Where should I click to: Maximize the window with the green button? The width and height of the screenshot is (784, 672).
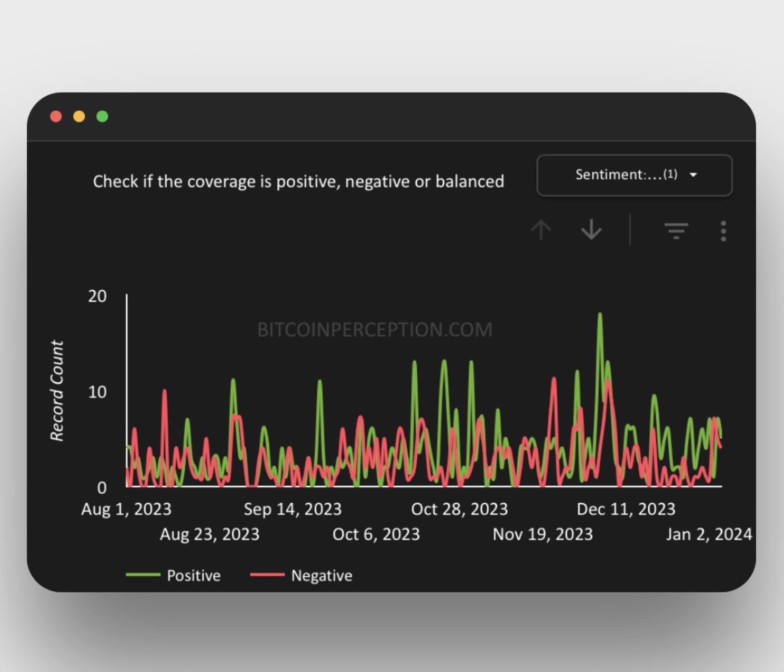coord(103,116)
